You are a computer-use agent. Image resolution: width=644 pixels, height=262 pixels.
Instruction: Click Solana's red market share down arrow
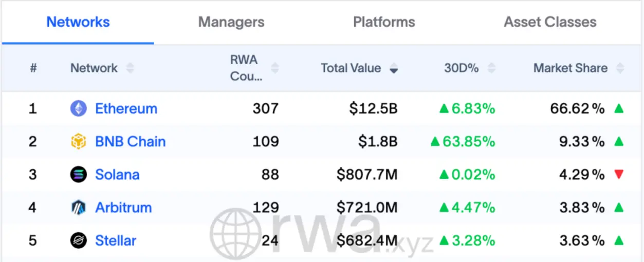pyautogui.click(x=619, y=175)
